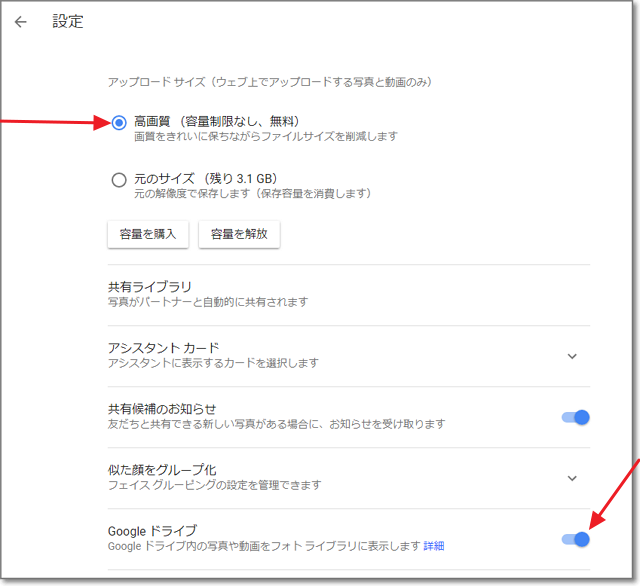
Task: Toggle the 共有候補のお知らせ switch
Action: 575,417
